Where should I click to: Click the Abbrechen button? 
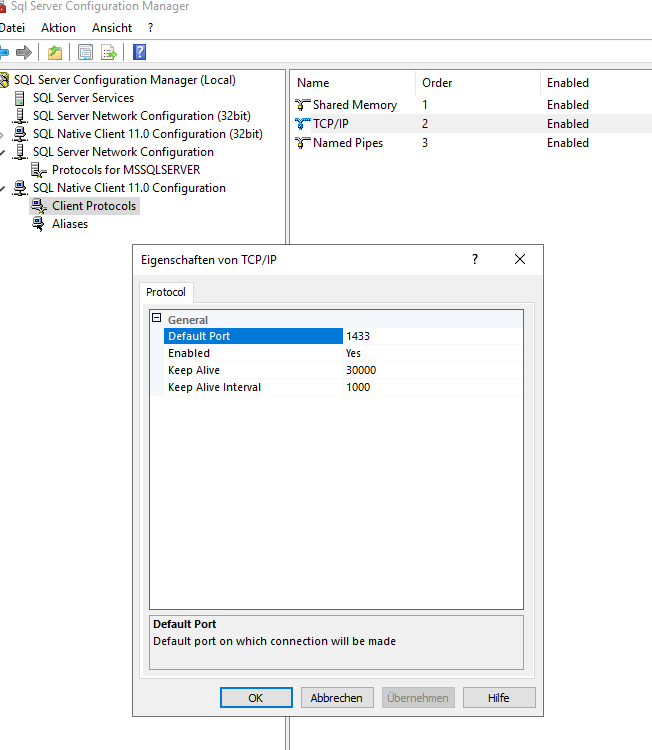tap(337, 698)
